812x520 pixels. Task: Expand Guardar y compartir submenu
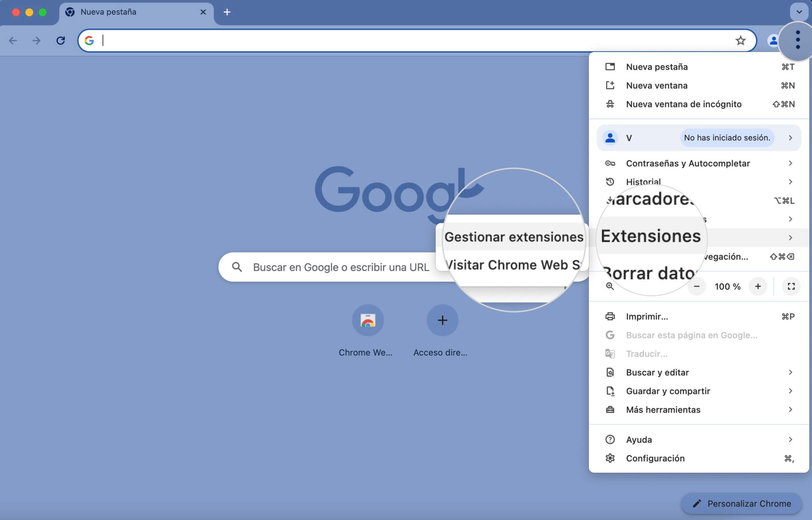[699, 391]
